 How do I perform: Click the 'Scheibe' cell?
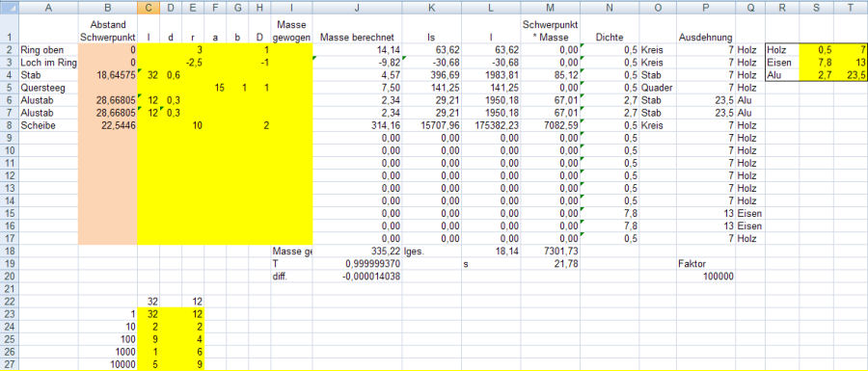tap(48, 125)
